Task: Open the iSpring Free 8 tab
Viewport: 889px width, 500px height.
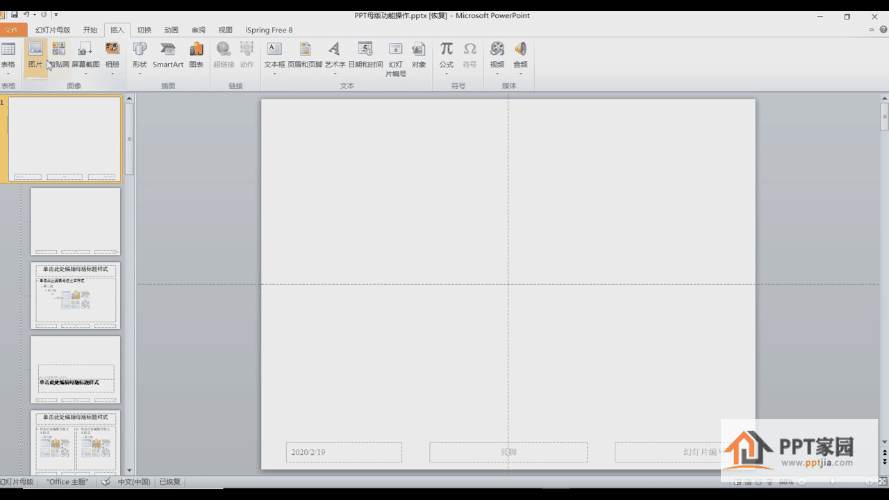Action: (x=269, y=30)
